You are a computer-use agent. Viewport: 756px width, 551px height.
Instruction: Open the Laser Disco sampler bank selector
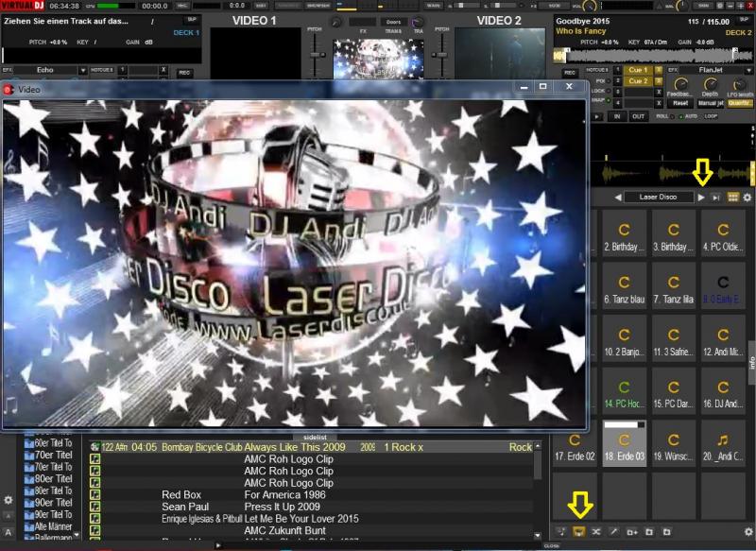[658, 198]
